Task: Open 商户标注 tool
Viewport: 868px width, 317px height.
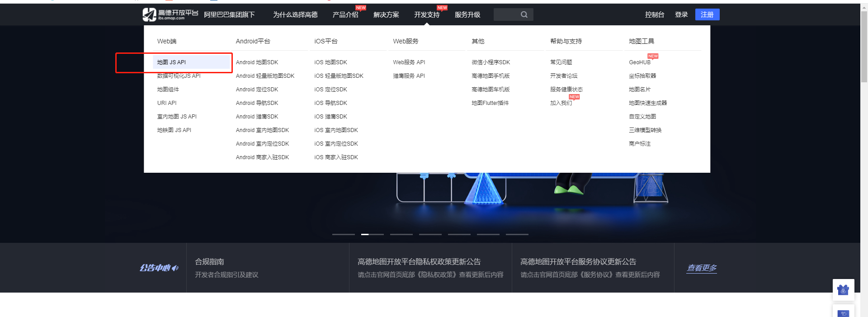Action: pos(640,144)
